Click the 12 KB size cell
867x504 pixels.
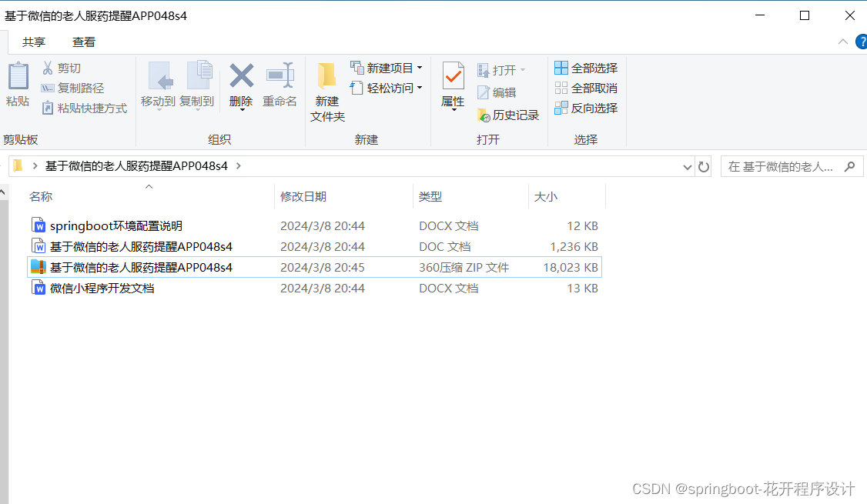582,226
